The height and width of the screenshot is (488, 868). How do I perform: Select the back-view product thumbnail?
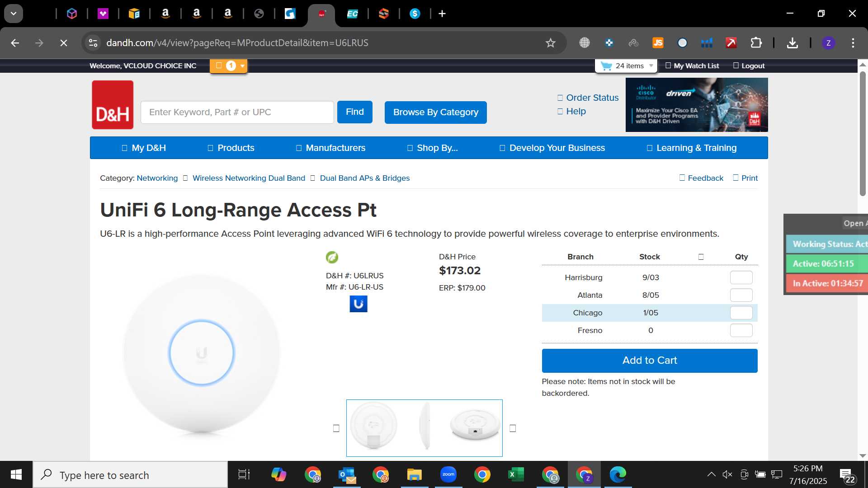click(x=373, y=426)
